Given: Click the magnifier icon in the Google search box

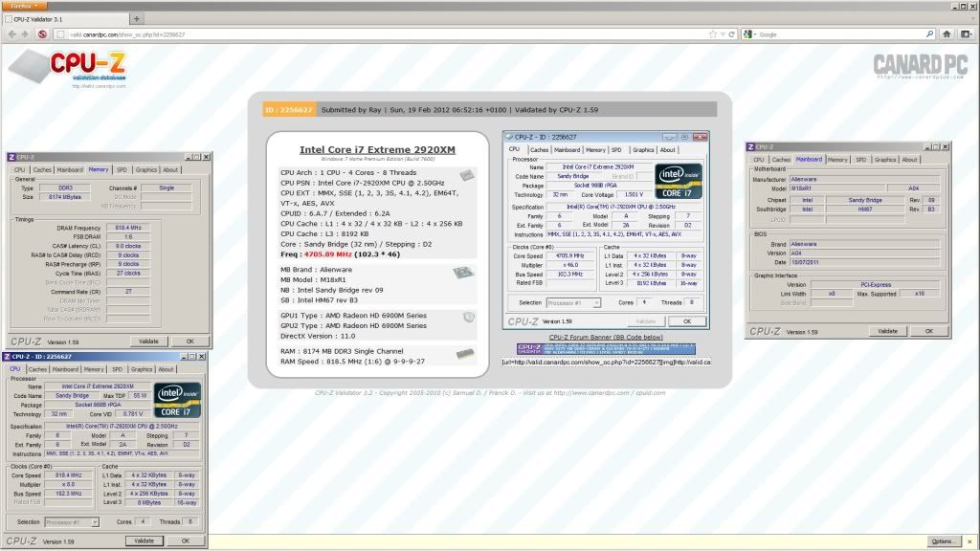Looking at the screenshot, I should pos(929,34).
